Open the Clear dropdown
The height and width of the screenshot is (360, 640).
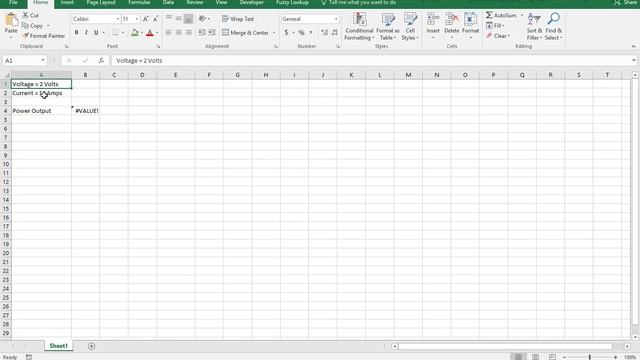coord(498,36)
